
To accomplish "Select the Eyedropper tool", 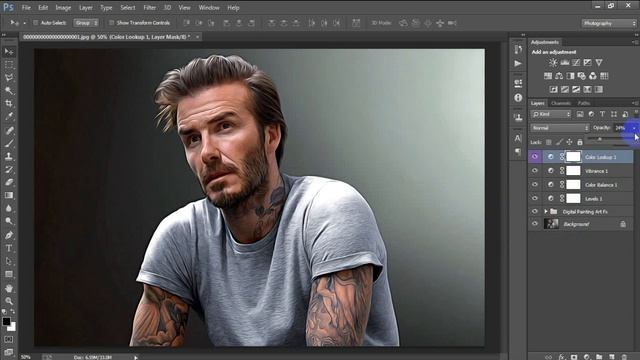I will 9,117.
